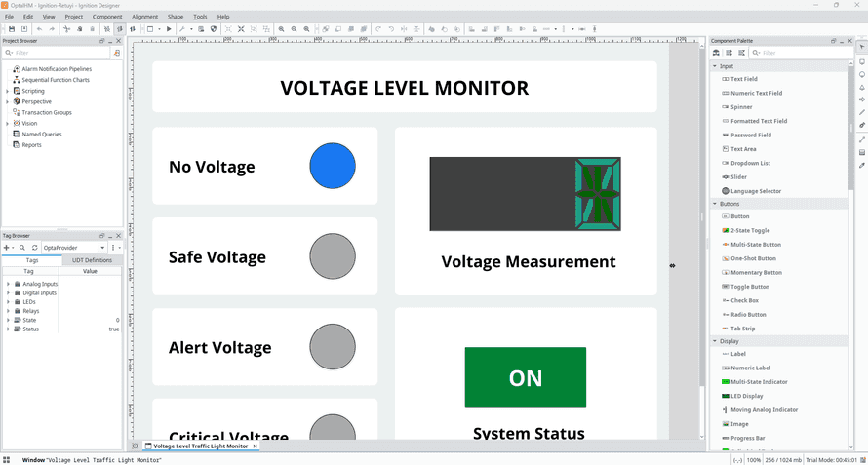The height and width of the screenshot is (465, 868).
Task: Choose the Slider component from palette
Action: point(738,177)
